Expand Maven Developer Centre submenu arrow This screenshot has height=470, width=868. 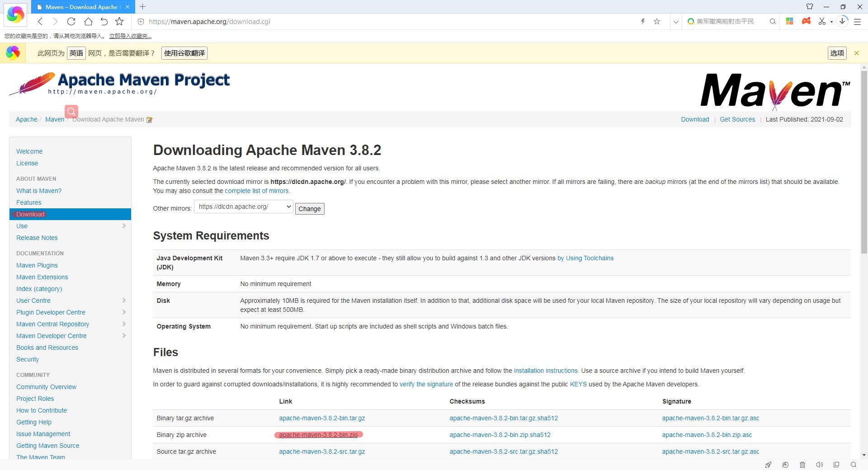(x=124, y=335)
